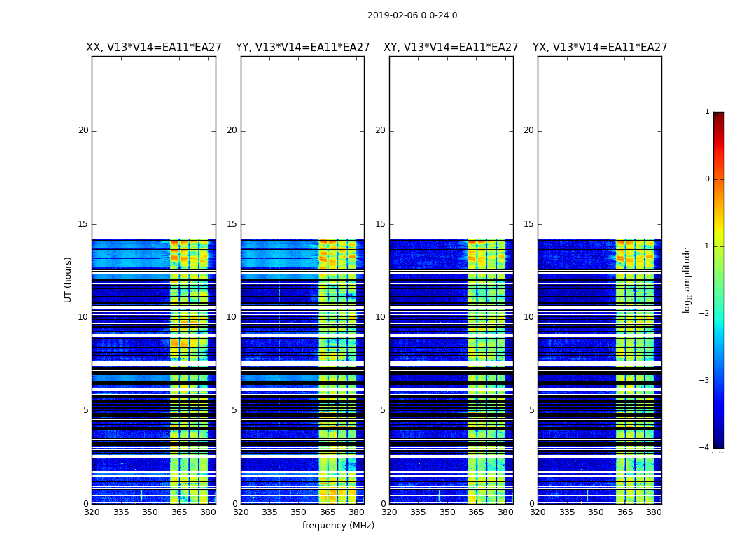Click the orange region near 13 hours in XY panel
735x560 pixels.
pos(486,255)
